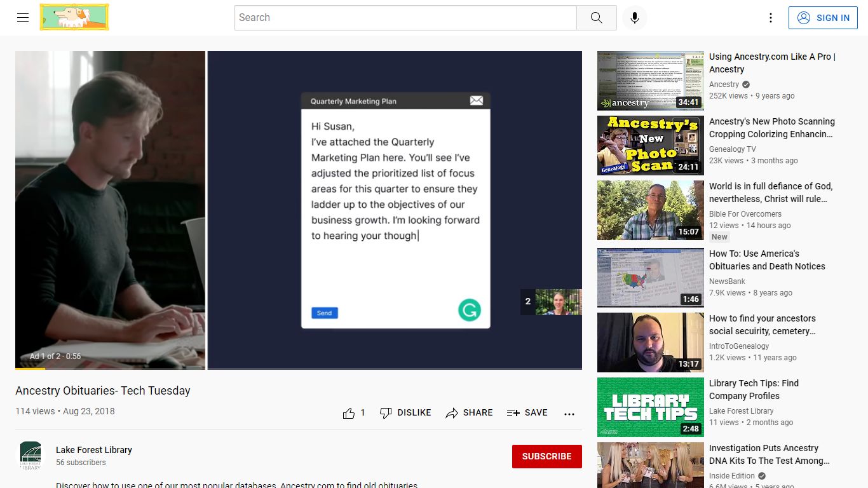This screenshot has width=868, height=488.
Task: Click the 114 views date text
Action: pyautogui.click(x=65, y=411)
